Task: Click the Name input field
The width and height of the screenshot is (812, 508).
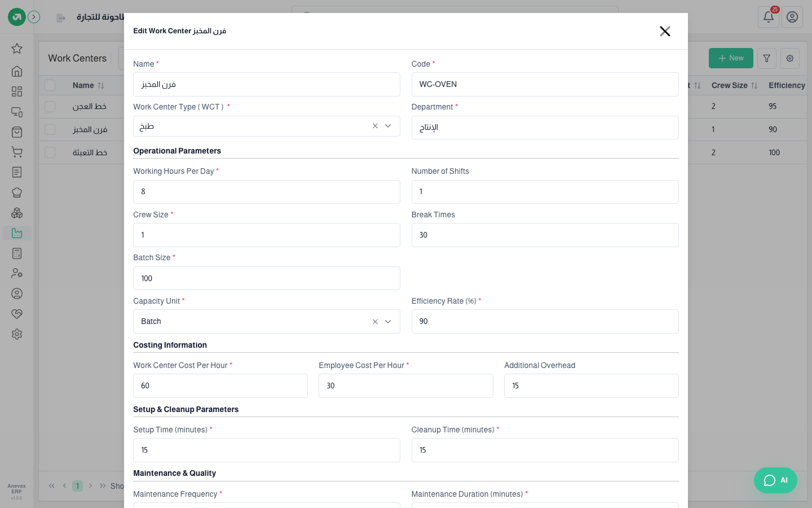Action: click(267, 85)
